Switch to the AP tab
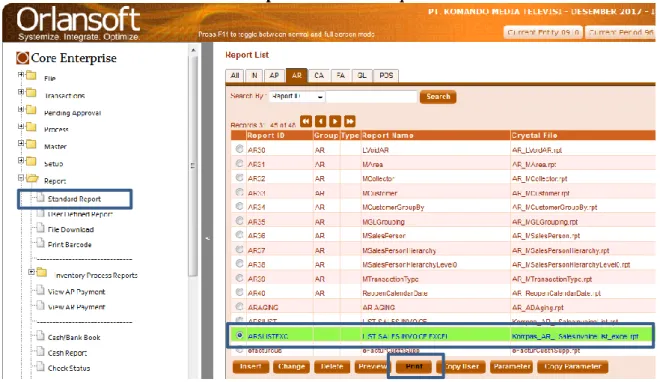The height and width of the screenshot is (382, 660). pyautogui.click(x=274, y=76)
